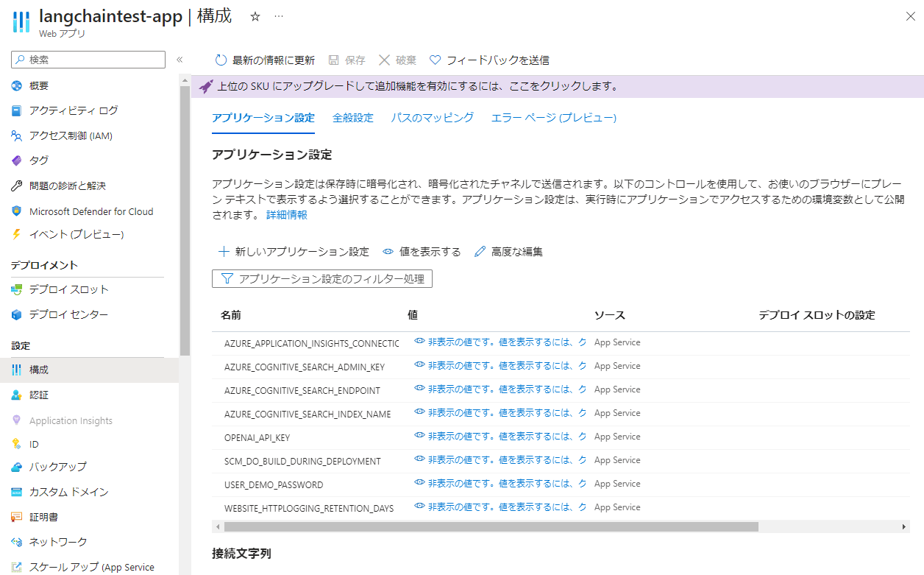Show hidden value for USER_DEMO_PASSWORD
The width and height of the screenshot is (924, 575).
[500, 483]
